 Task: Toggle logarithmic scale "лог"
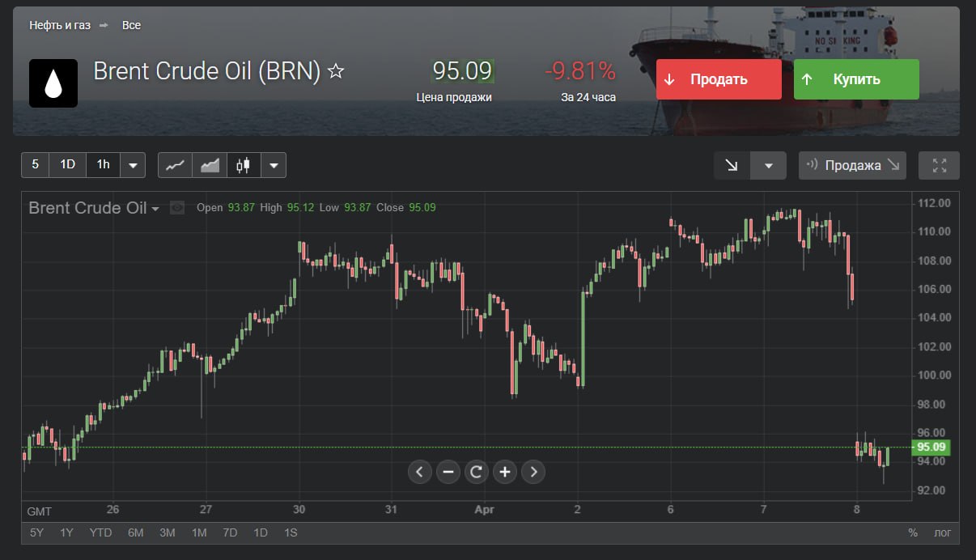coord(942,532)
